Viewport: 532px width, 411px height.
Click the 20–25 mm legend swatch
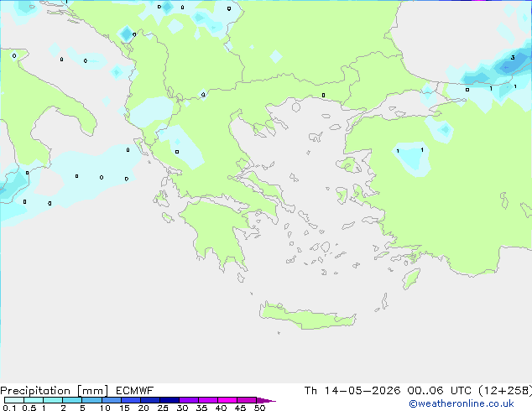150,400
